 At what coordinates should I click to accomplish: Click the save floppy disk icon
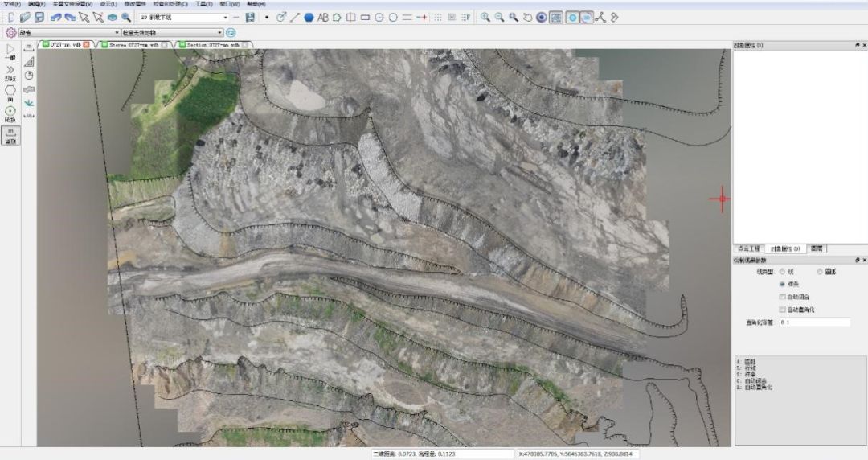tap(39, 17)
